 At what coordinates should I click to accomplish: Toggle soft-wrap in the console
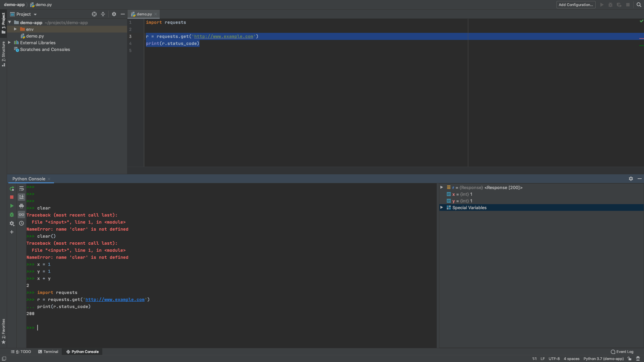[x=21, y=189]
